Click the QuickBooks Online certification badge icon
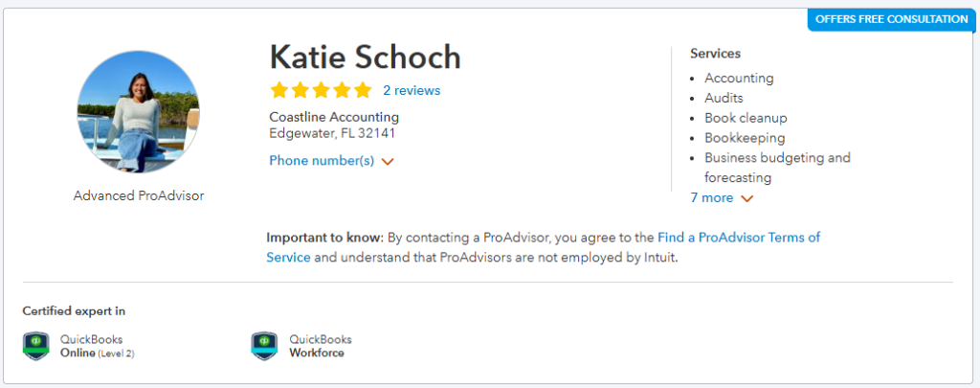This screenshot has width=980, height=388. tap(35, 346)
